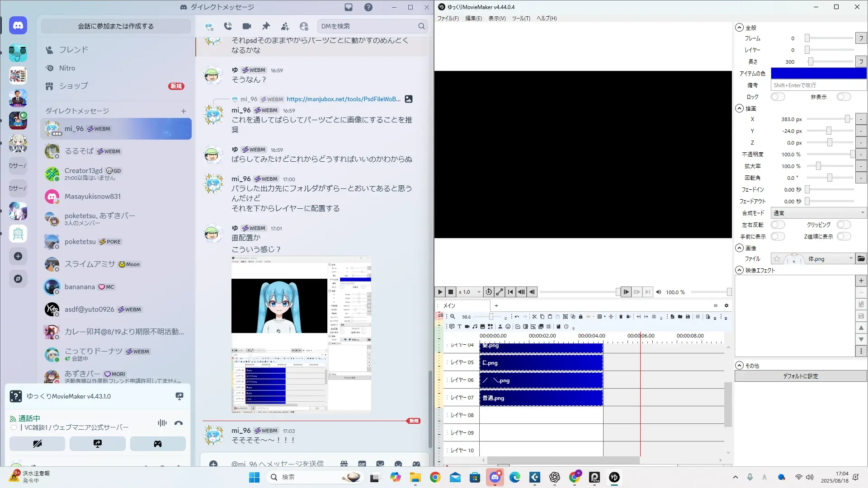This screenshot has width=868, height=488.
Task: Click the trash delete icon in timeline toolbar
Action: 621,317
